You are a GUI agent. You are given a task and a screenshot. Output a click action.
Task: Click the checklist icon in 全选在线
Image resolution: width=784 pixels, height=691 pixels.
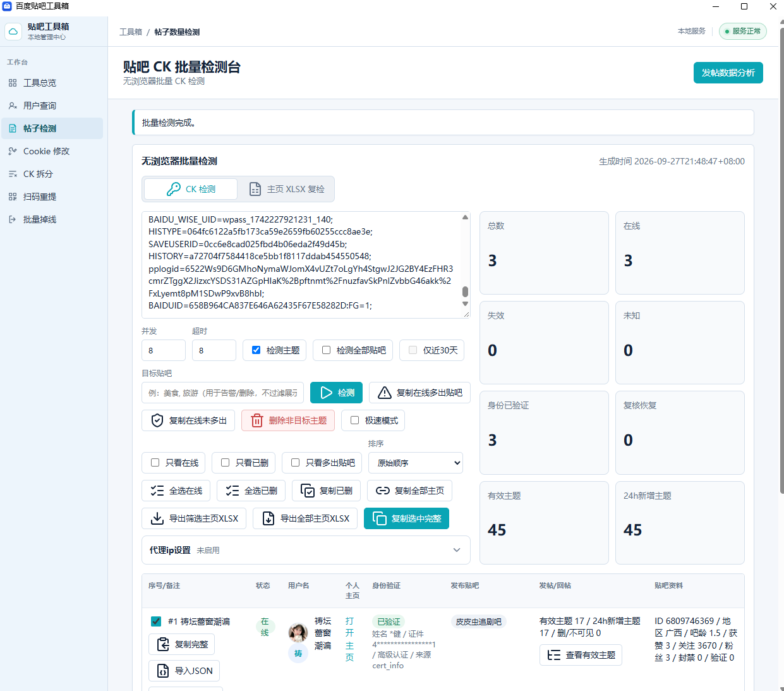point(157,491)
